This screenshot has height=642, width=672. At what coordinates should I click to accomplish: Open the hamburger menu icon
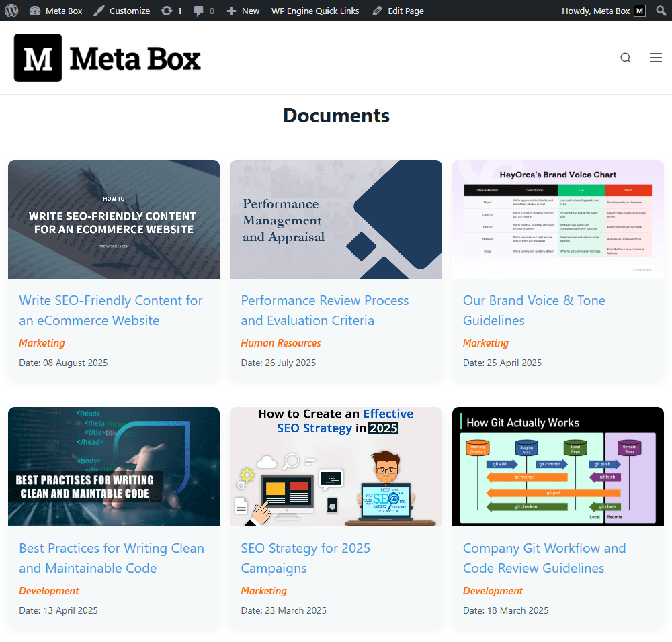(656, 58)
